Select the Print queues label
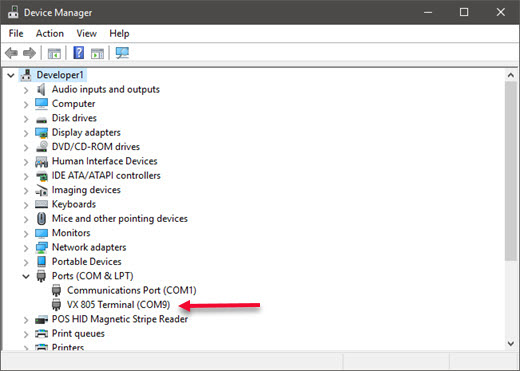 78,333
